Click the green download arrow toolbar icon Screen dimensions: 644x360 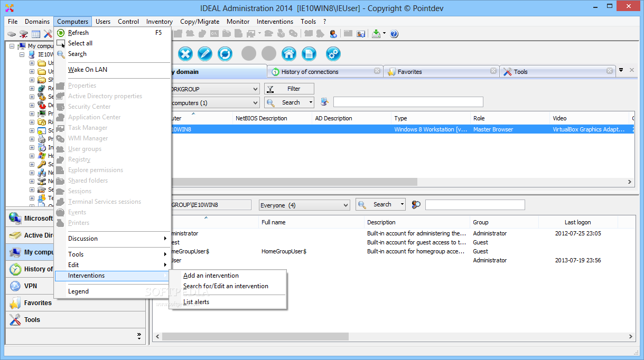tap(376, 34)
